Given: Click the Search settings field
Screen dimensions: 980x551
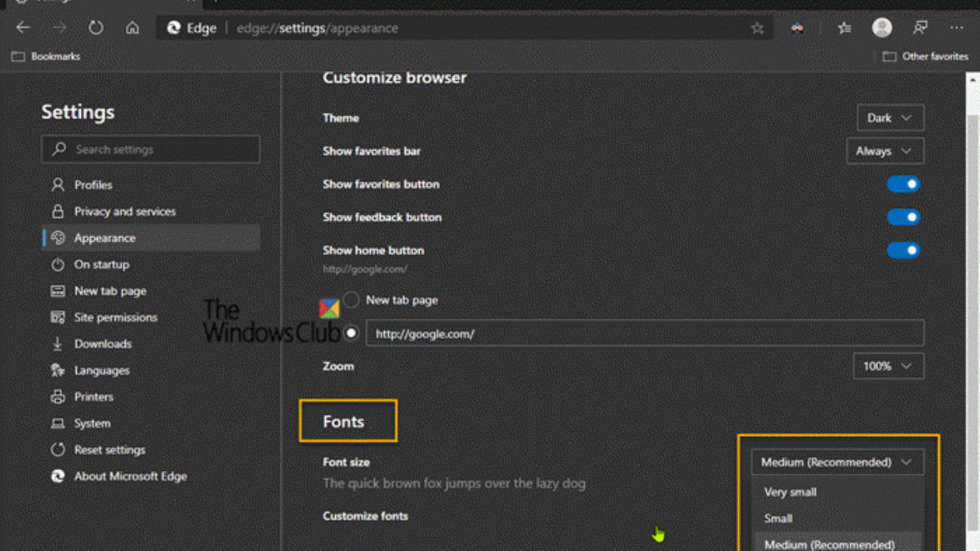Looking at the screenshot, I should point(151,149).
